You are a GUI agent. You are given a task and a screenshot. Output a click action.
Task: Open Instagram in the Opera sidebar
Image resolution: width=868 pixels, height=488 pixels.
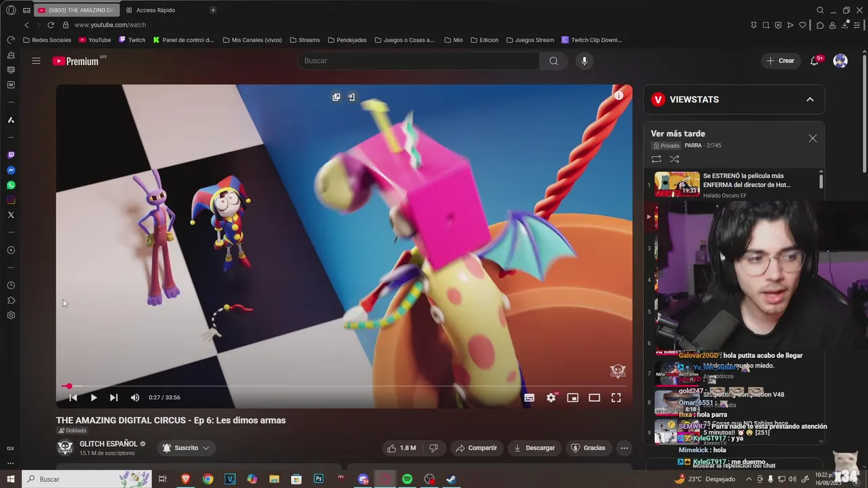pos(11,200)
